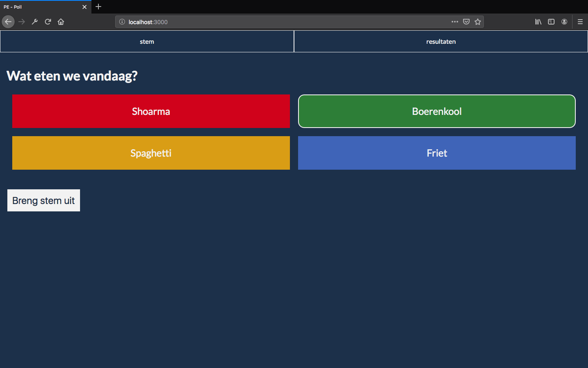The image size is (588, 368).
Task: Choose the yellow Spaghetti option
Action: (x=151, y=153)
